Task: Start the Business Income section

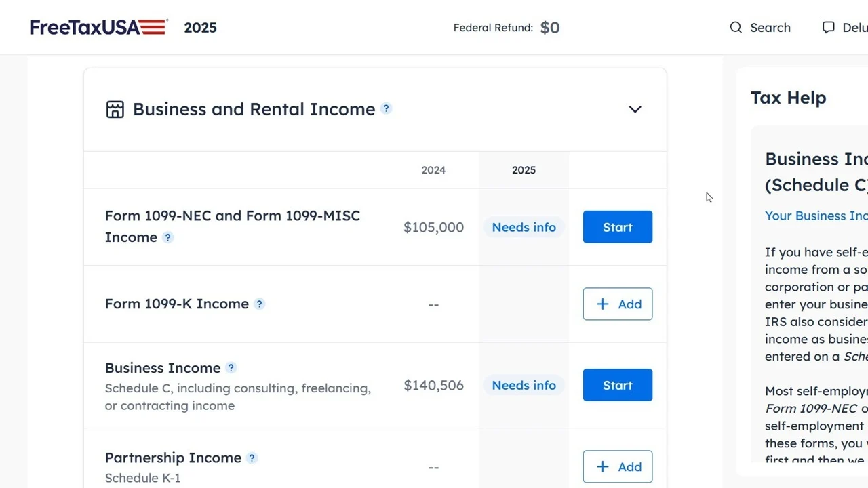Action: [x=617, y=385]
